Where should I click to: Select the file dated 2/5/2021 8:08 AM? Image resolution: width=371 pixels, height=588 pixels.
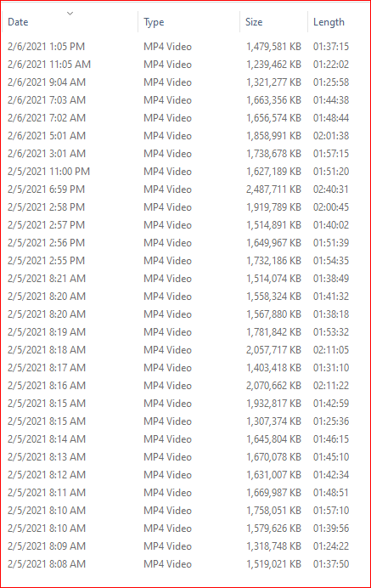[185, 564]
